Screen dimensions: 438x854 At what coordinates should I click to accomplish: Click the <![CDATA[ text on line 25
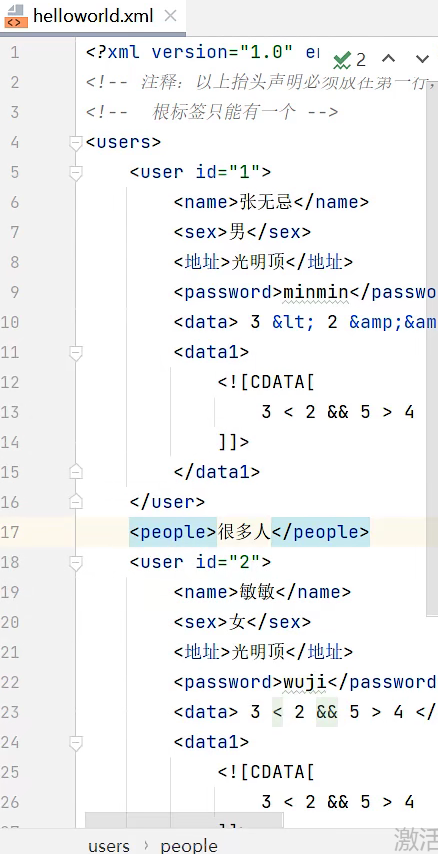(266, 772)
